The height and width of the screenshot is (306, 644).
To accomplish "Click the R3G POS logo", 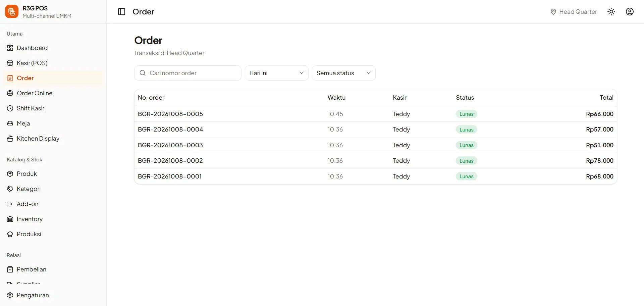I will tap(12, 12).
